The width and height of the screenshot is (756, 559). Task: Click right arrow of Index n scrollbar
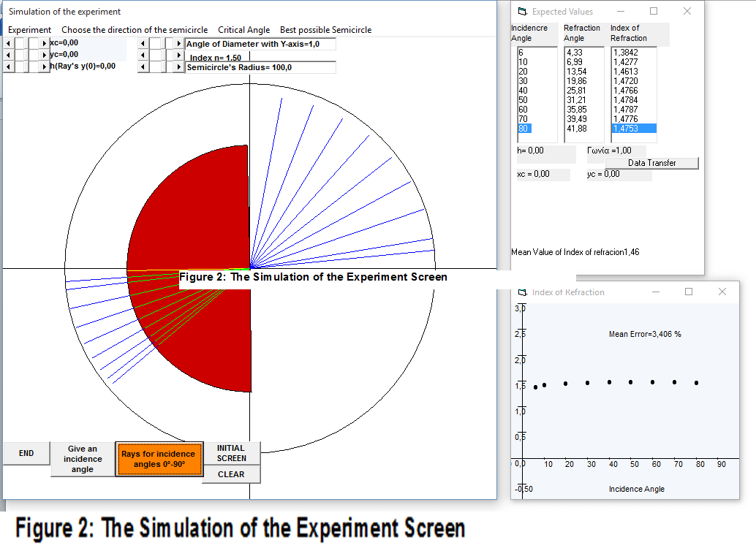click(178, 55)
